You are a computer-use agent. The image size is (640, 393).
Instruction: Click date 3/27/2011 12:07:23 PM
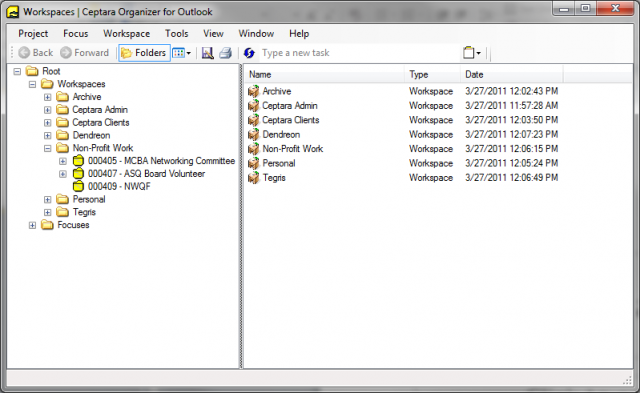point(511,134)
